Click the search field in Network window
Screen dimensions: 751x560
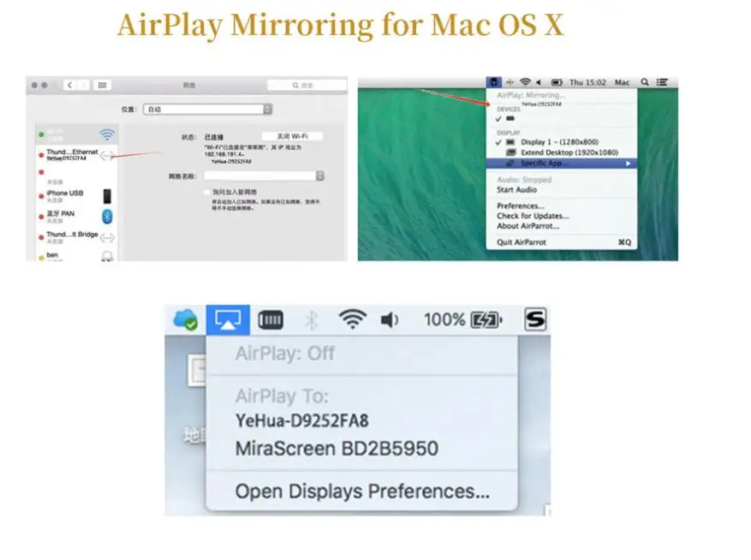point(307,86)
